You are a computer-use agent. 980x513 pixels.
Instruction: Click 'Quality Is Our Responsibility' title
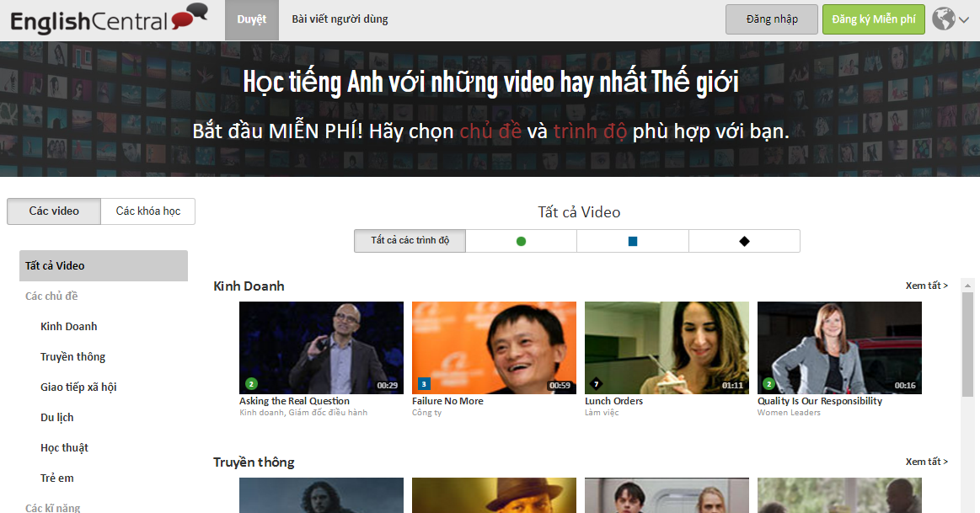820,401
